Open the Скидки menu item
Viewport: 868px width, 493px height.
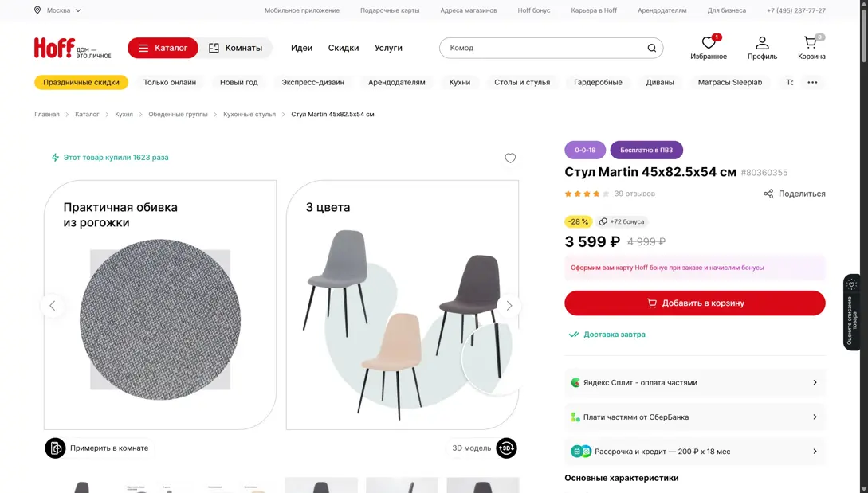(x=344, y=48)
